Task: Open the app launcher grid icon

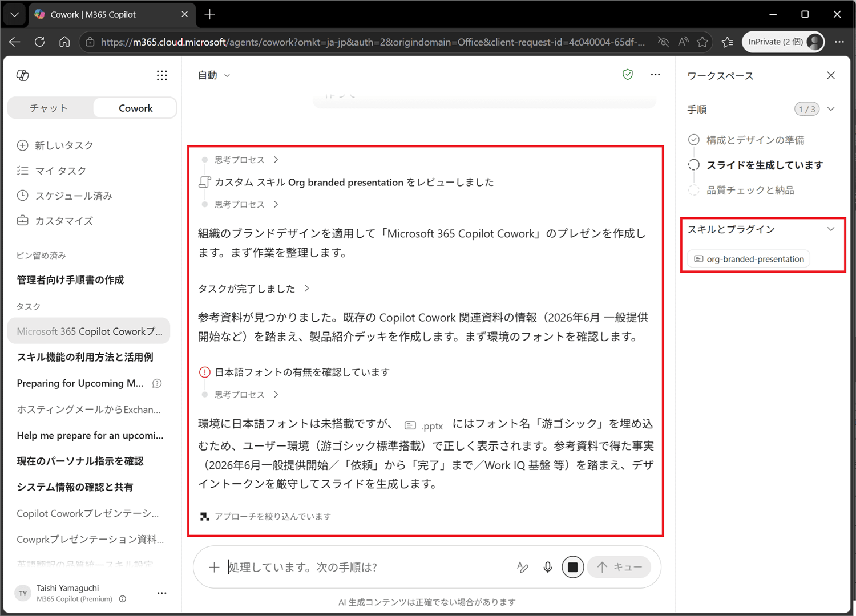Action: coord(162,75)
